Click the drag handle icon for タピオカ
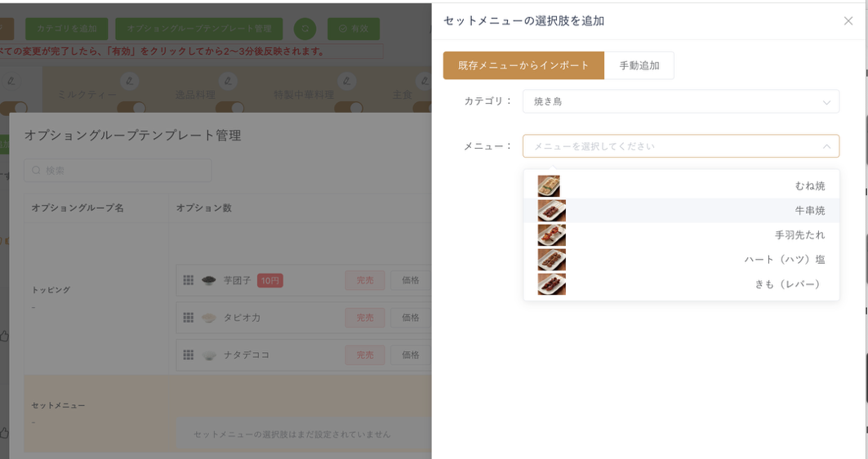Screen dimensions: 868x459 tap(188, 317)
